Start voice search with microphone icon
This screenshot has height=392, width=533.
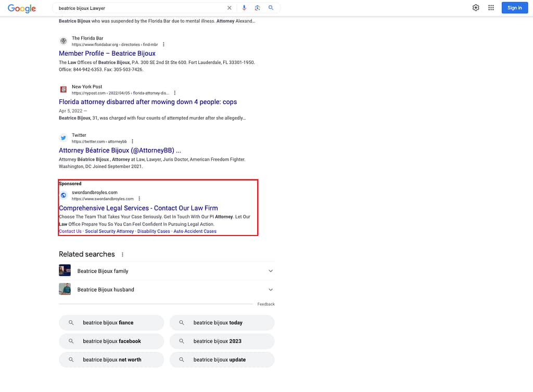pos(244,8)
